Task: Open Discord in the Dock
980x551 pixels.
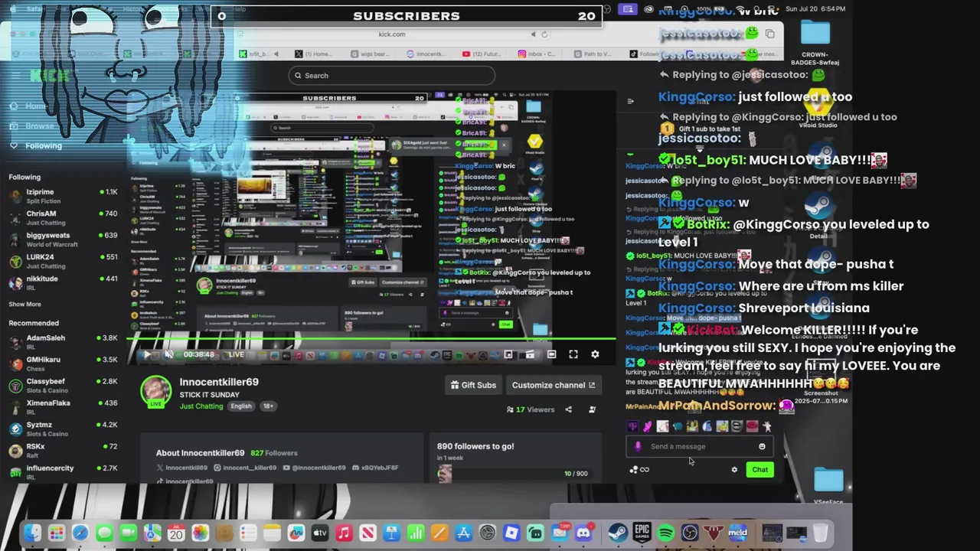Action: tap(583, 533)
